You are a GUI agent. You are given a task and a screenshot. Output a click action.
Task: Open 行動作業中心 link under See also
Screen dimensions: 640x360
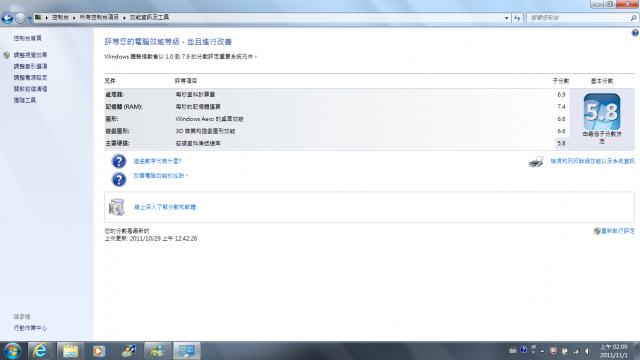(30, 328)
